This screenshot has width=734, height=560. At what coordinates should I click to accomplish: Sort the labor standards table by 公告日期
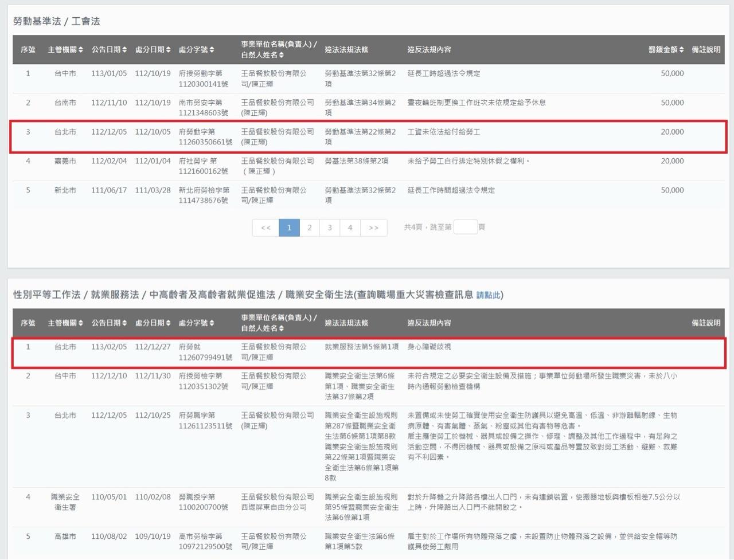pyautogui.click(x=109, y=50)
